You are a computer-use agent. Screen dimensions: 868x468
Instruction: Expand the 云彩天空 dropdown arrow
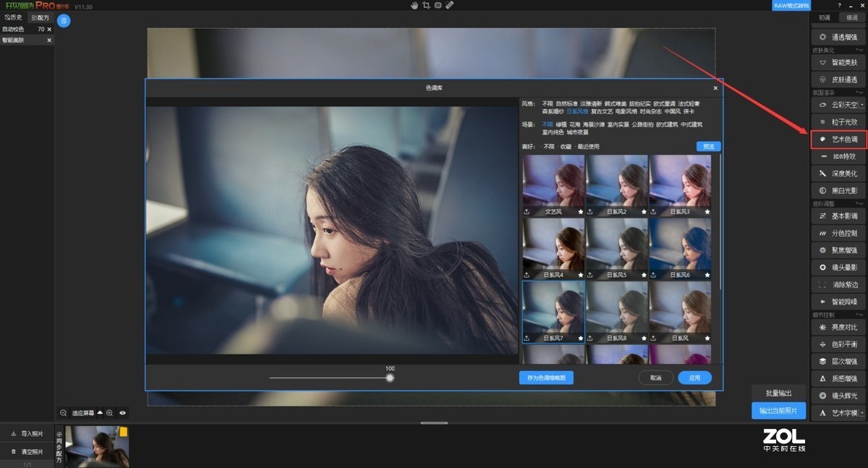[x=861, y=105]
